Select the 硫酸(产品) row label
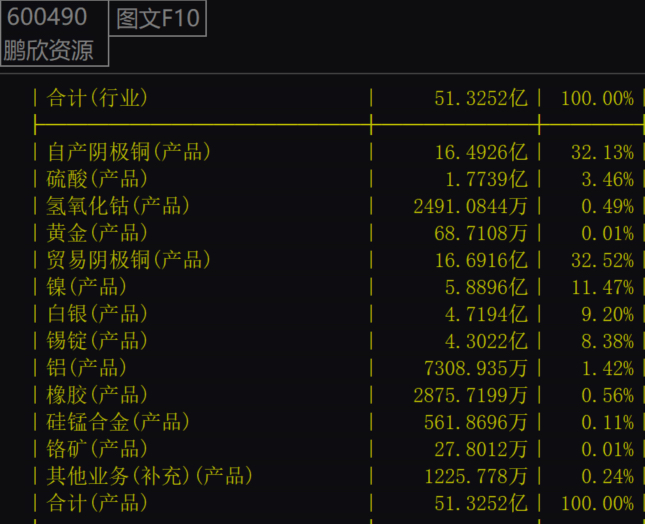 (97, 179)
